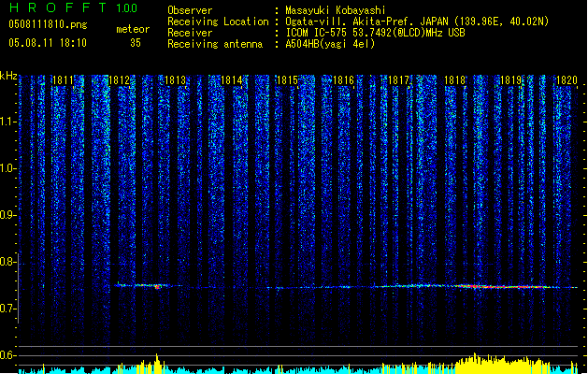Click time marker 1816
Image resolution: width=588 pixels, height=374 pixels.
343,80
